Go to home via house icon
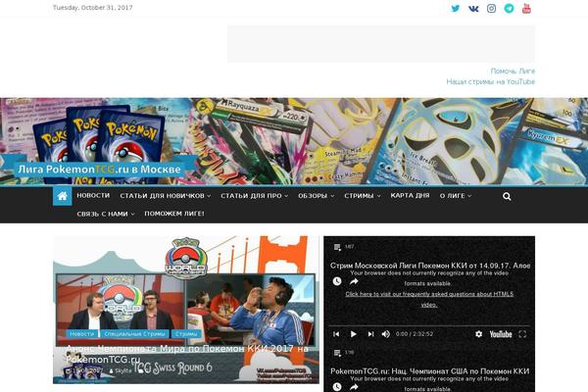 pyautogui.click(x=63, y=196)
